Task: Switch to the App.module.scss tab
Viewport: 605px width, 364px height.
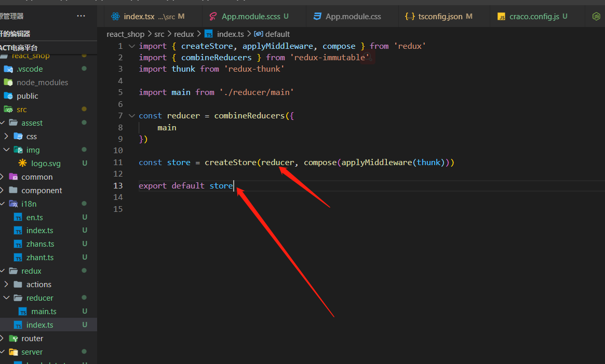Action: (254, 16)
